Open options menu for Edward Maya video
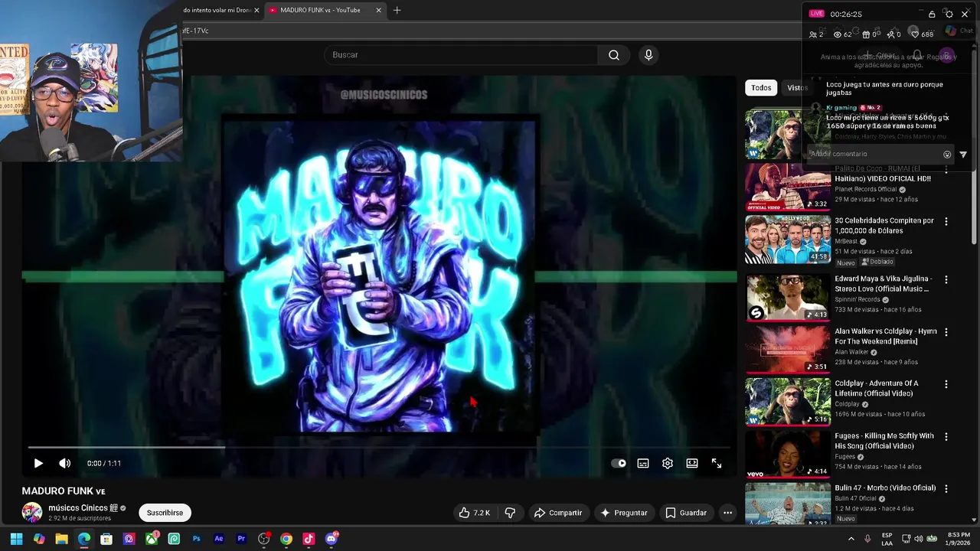The image size is (980, 551). pos(946,279)
